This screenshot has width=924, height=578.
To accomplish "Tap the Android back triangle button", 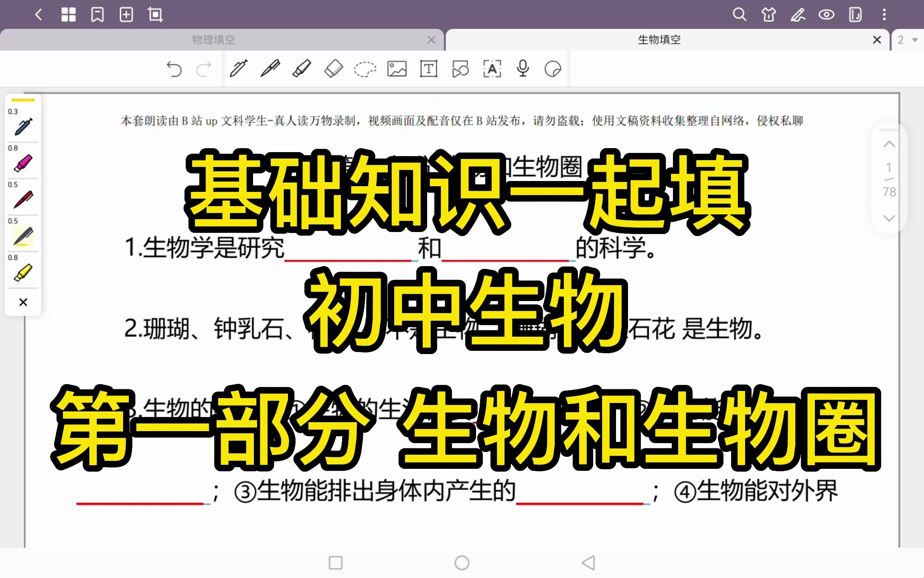I will point(589,563).
